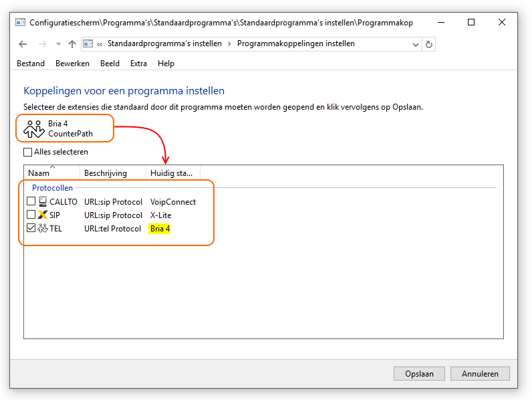
Task: Select 'URL:sip Protocol' in the SIP row
Action: click(x=114, y=215)
